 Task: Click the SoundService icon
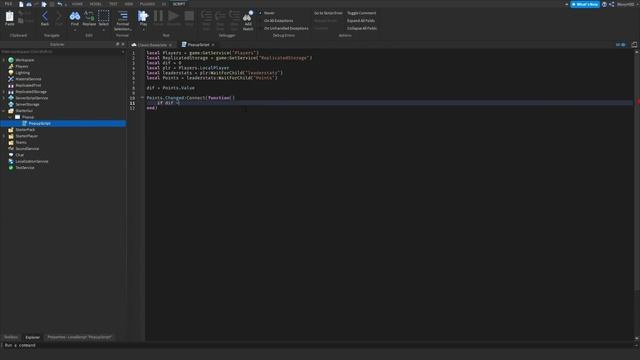coord(11,149)
